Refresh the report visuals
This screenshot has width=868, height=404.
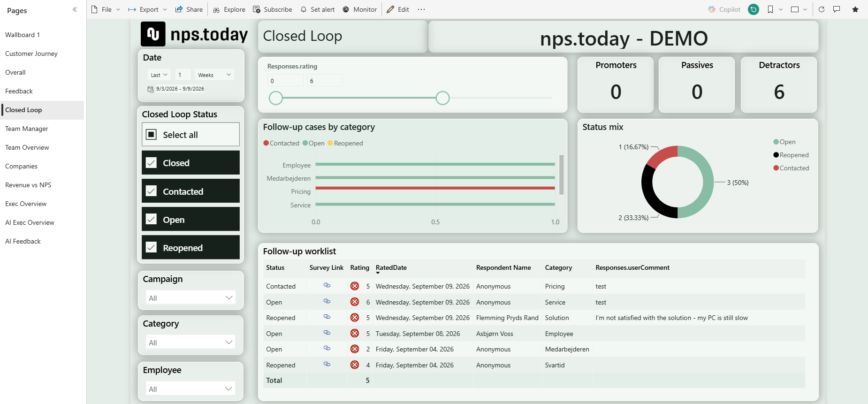[822, 9]
